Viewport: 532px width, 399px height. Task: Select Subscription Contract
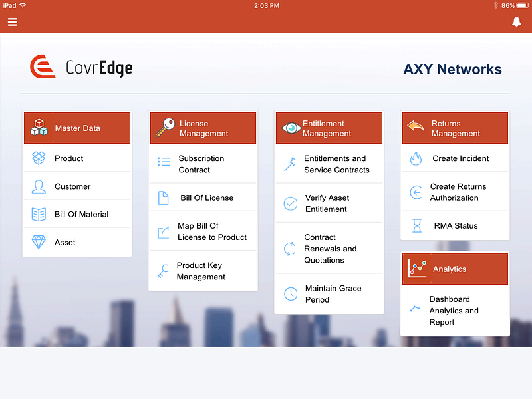[203, 164]
